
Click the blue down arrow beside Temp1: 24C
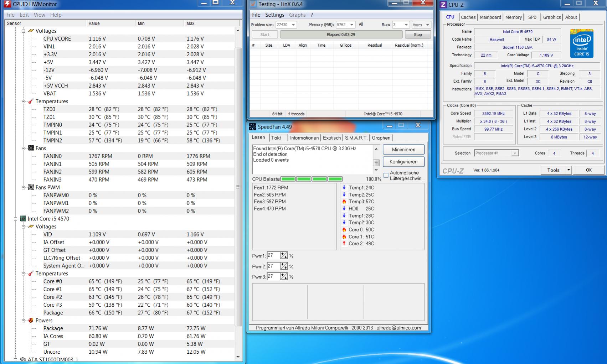click(344, 188)
